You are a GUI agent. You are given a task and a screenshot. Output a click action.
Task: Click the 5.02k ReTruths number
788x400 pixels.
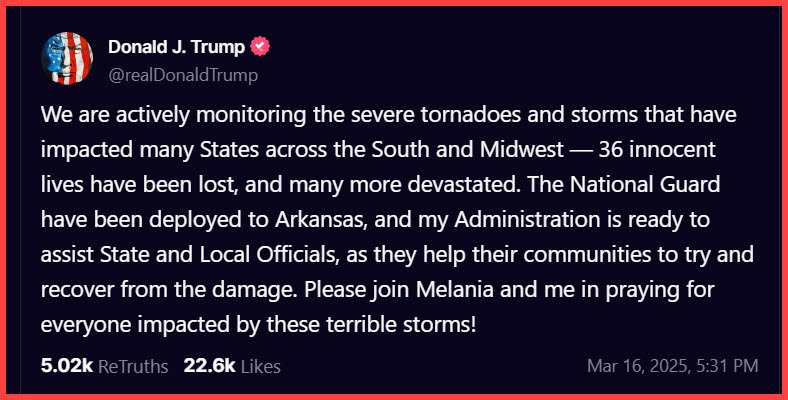pos(66,366)
